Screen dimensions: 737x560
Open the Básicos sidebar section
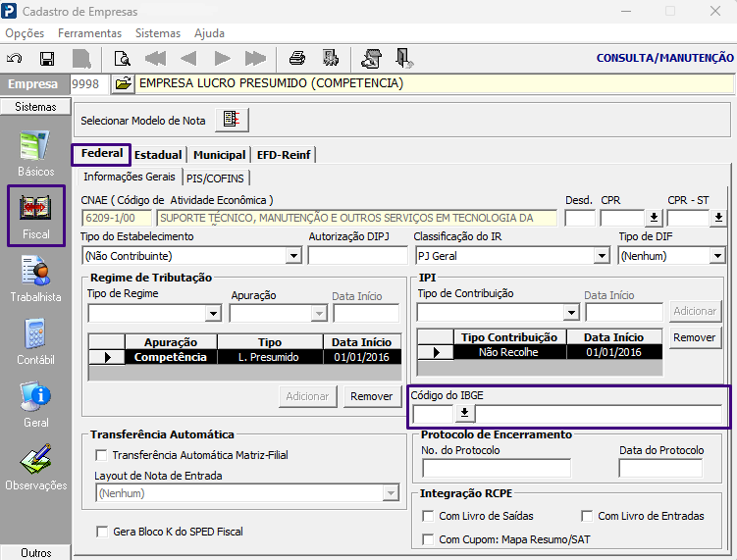[x=35, y=154]
